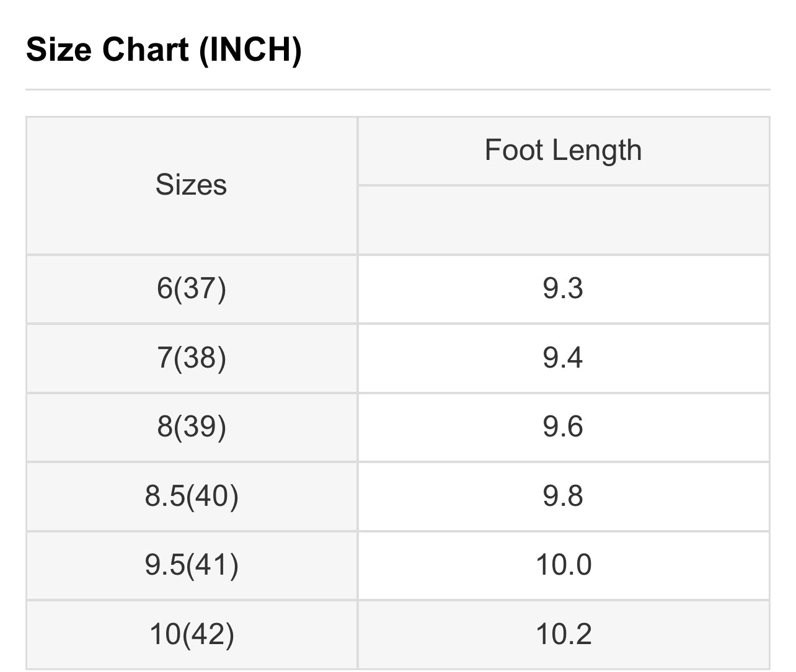Click the empty cell under Foot Length
Viewport: 796px width, 672px height.
point(563,219)
